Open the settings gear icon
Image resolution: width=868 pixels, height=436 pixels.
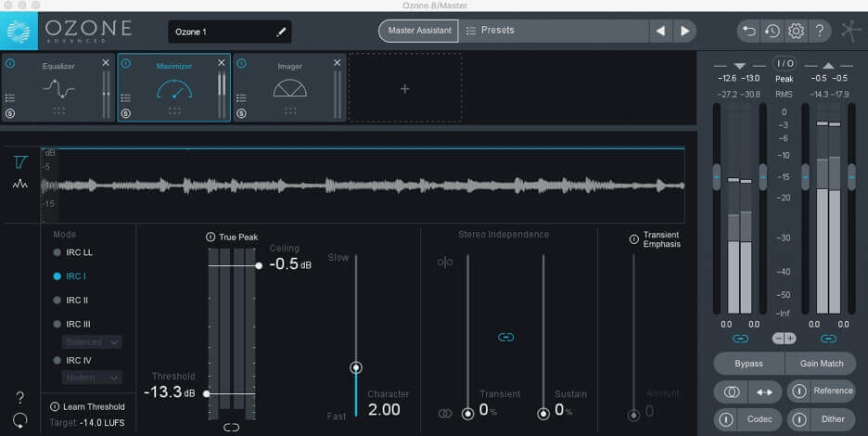pyautogui.click(x=796, y=31)
